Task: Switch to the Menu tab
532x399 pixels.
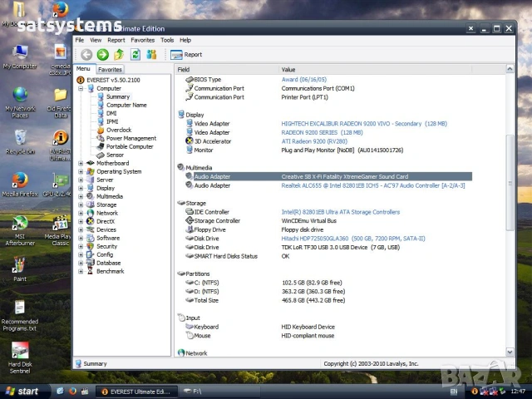Action: coord(83,68)
